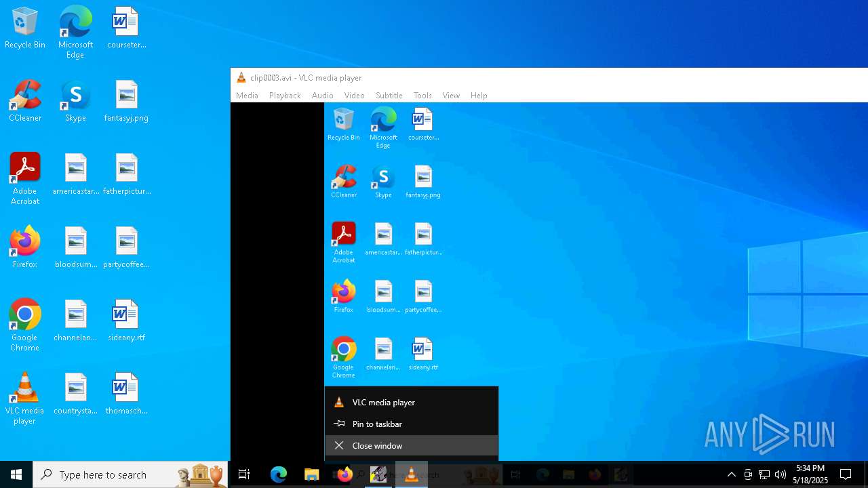Open the Help menu in VLC
The height and width of the screenshot is (488, 868).
click(x=479, y=96)
